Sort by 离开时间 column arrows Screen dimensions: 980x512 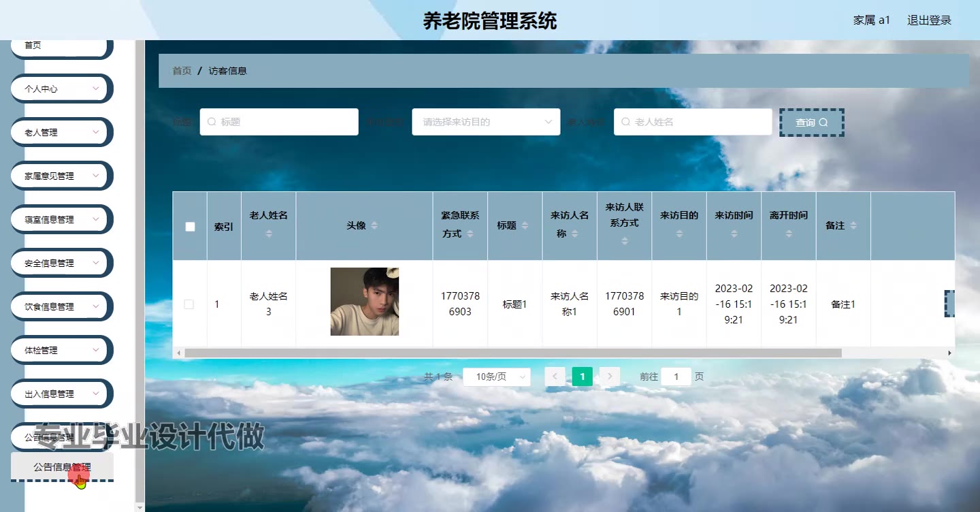788,234
